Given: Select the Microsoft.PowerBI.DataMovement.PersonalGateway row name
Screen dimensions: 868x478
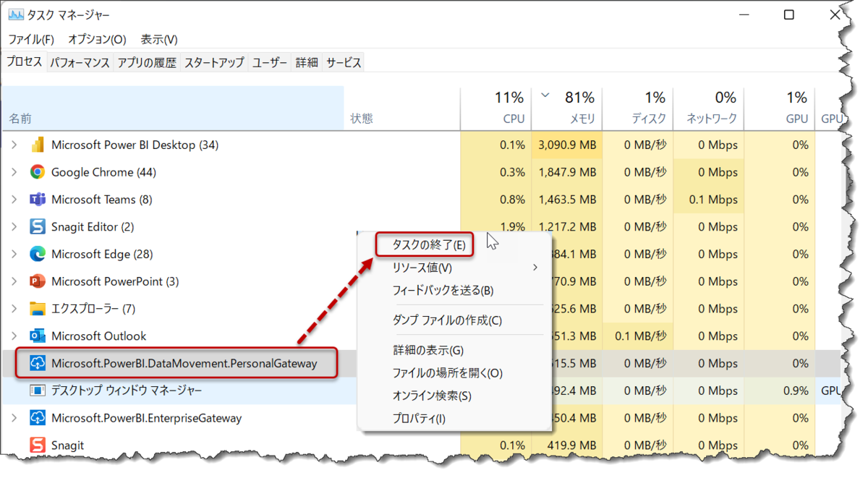Looking at the screenshot, I should [184, 364].
